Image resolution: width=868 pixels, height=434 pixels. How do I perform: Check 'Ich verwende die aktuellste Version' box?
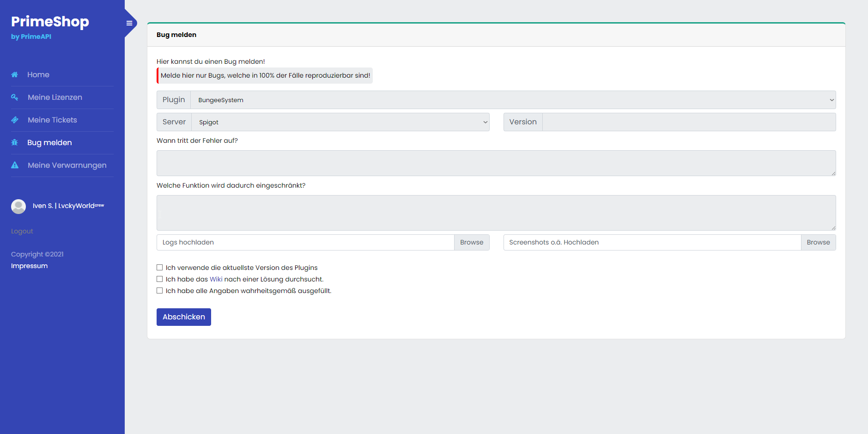click(x=160, y=268)
